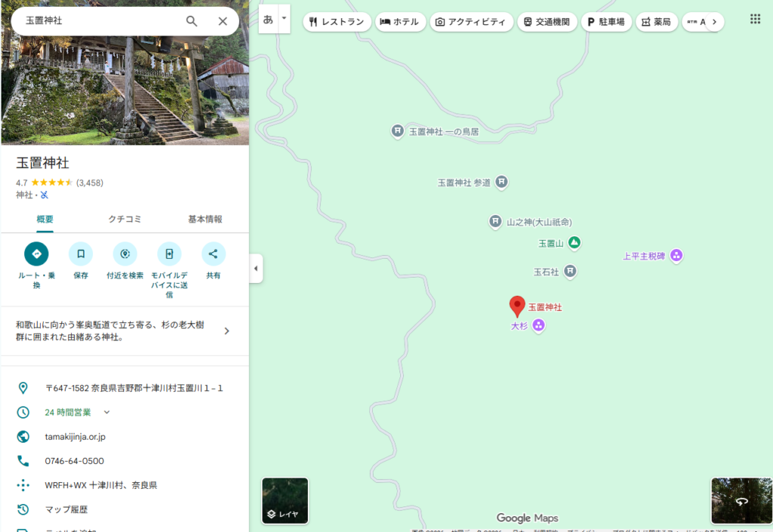
Task: Send to mobile device icon
Action: tap(169, 254)
